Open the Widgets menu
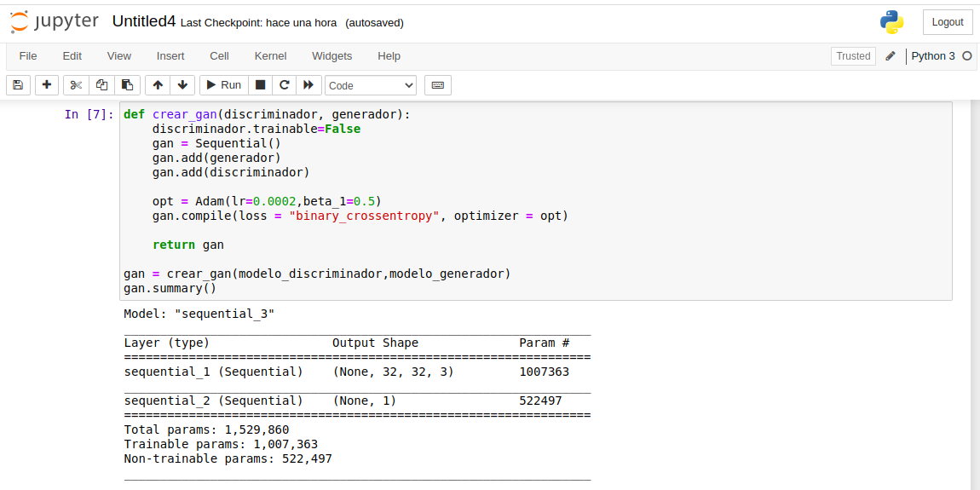980x490 pixels. (331, 56)
